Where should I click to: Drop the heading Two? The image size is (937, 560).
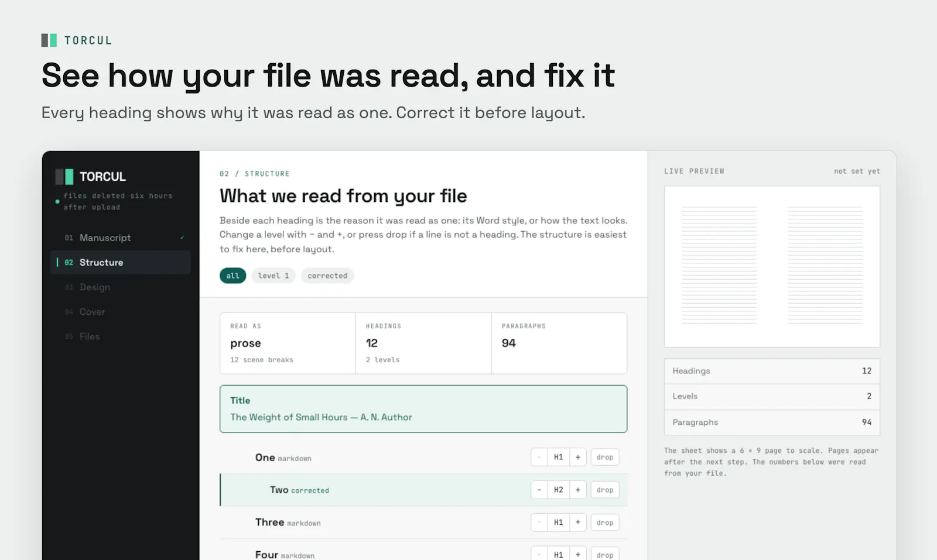coord(605,490)
